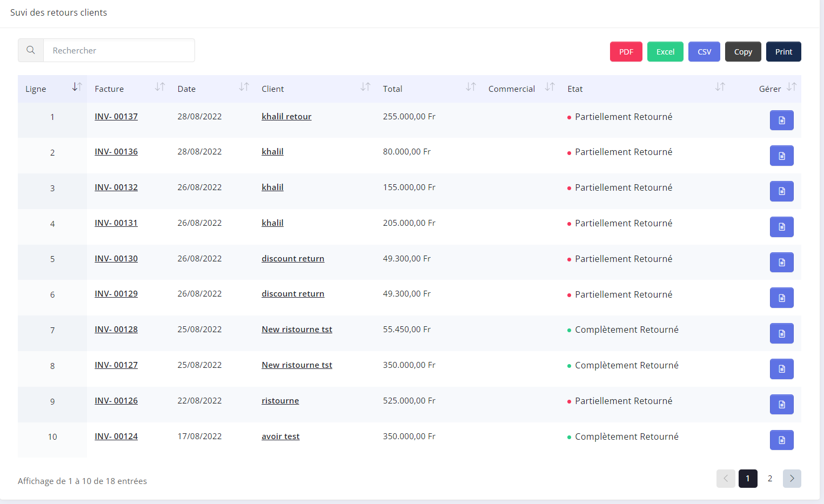This screenshot has width=824, height=504.
Task: Sort by Etat column arrows
Action: (720, 87)
